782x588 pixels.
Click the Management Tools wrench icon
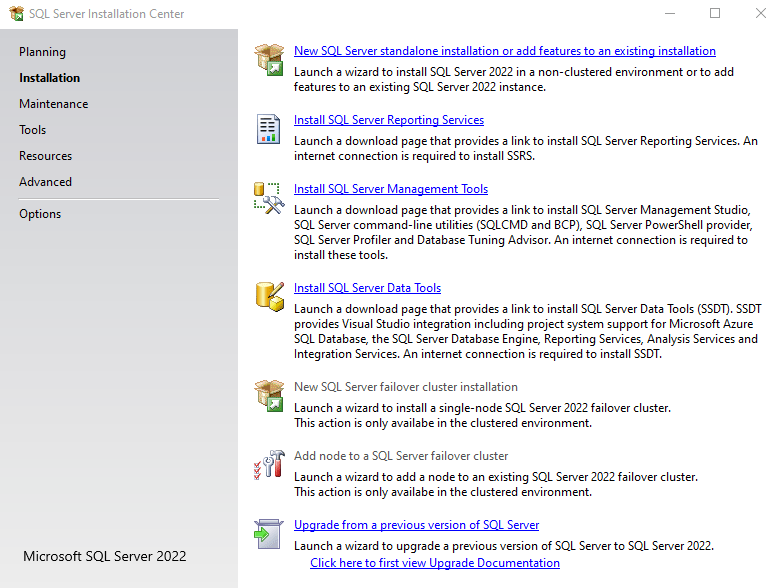[x=269, y=197]
